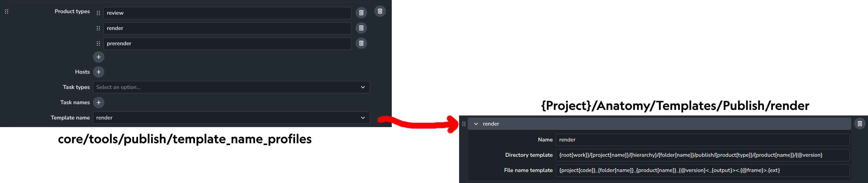Click the drag handle of the render template

coord(464,124)
